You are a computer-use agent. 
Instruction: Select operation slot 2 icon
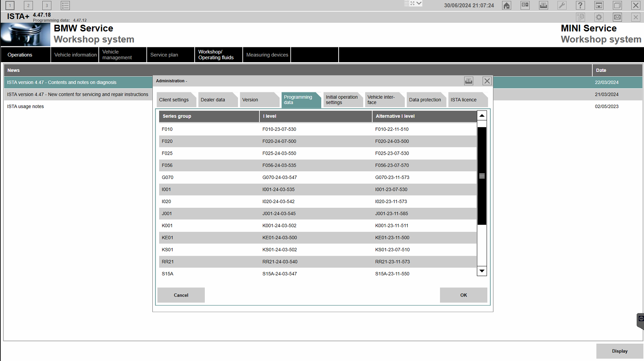coord(28,5)
